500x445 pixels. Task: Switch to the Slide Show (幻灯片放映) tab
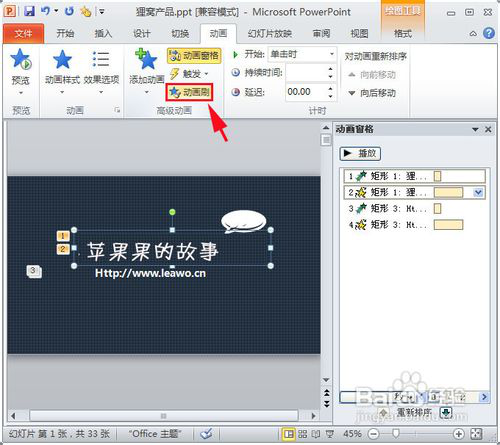(x=270, y=33)
